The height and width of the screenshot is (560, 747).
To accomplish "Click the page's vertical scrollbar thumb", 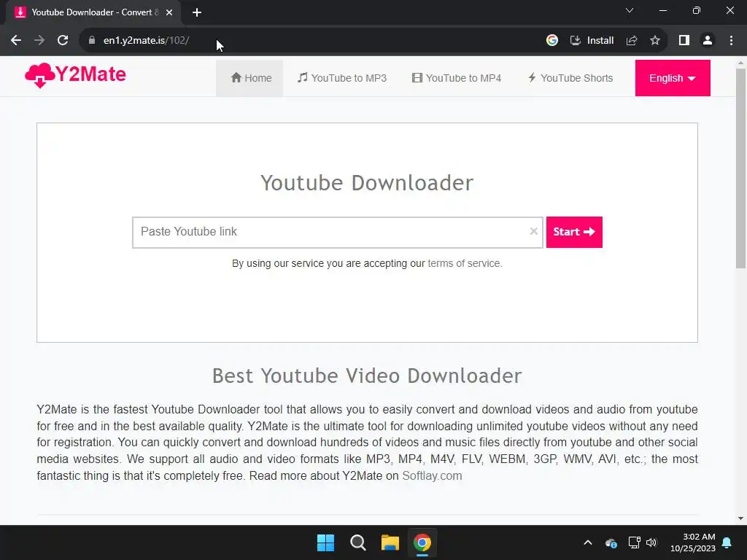I will [x=740, y=168].
